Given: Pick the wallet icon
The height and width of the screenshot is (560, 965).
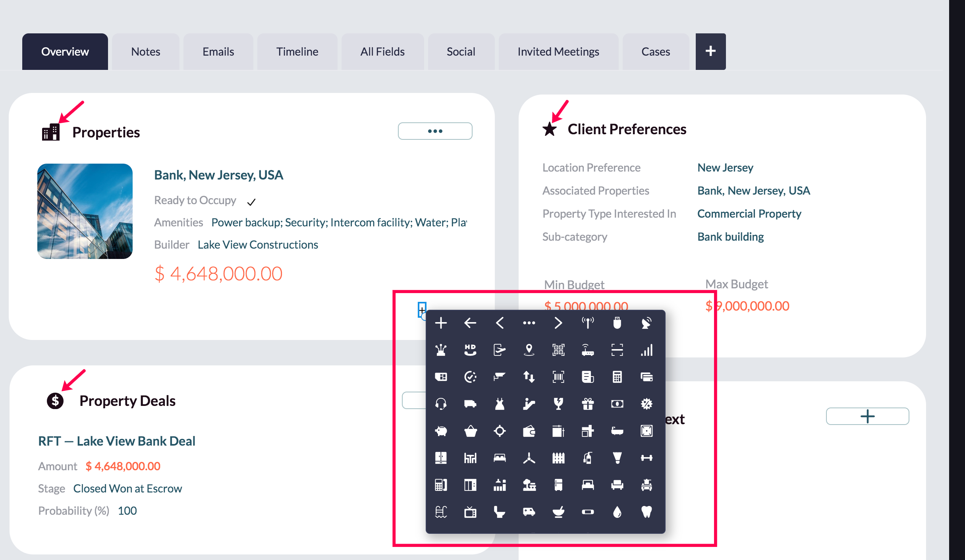Looking at the screenshot, I should [529, 431].
